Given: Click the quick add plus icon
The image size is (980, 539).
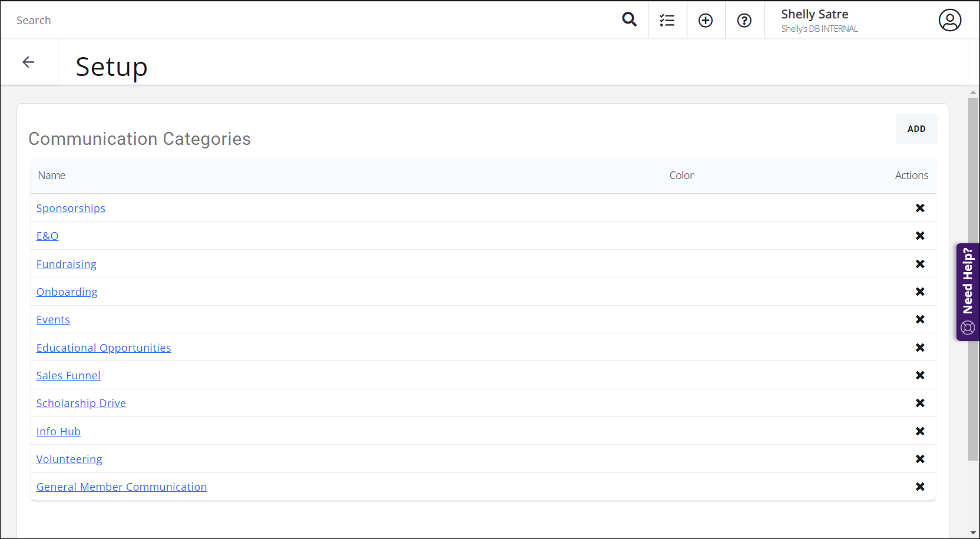Looking at the screenshot, I should click(706, 21).
